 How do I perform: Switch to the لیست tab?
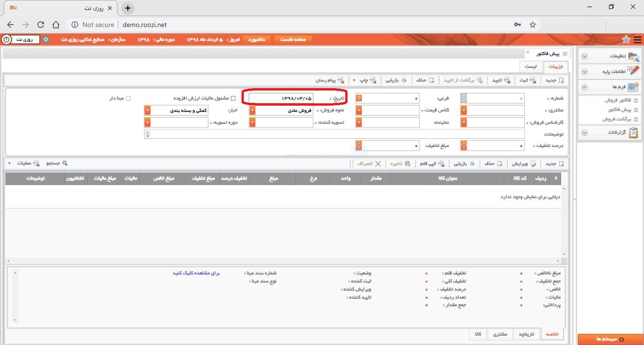click(x=530, y=67)
